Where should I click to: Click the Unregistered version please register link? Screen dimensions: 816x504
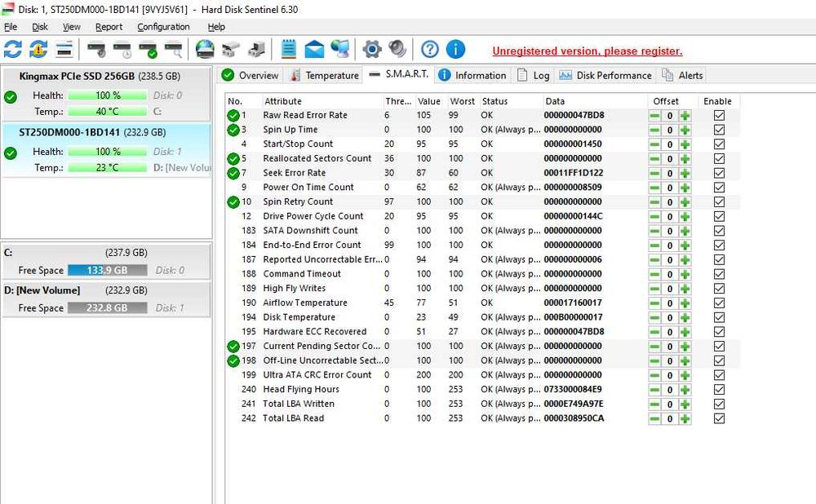click(x=587, y=51)
